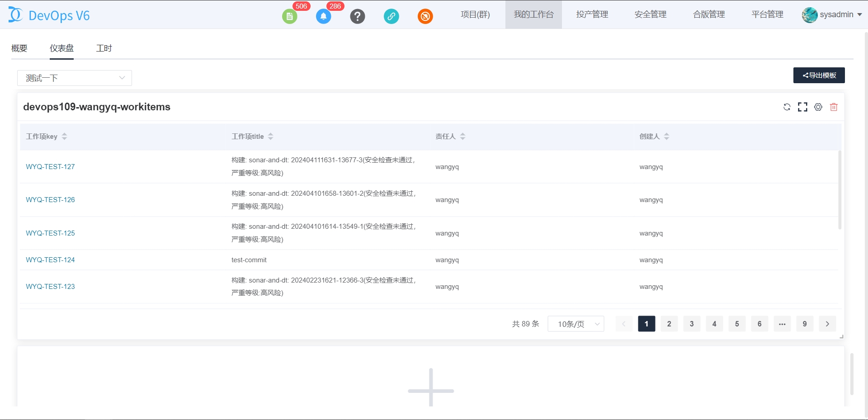The width and height of the screenshot is (868, 420).
Task: Click the 导出模板 button
Action: tap(819, 76)
